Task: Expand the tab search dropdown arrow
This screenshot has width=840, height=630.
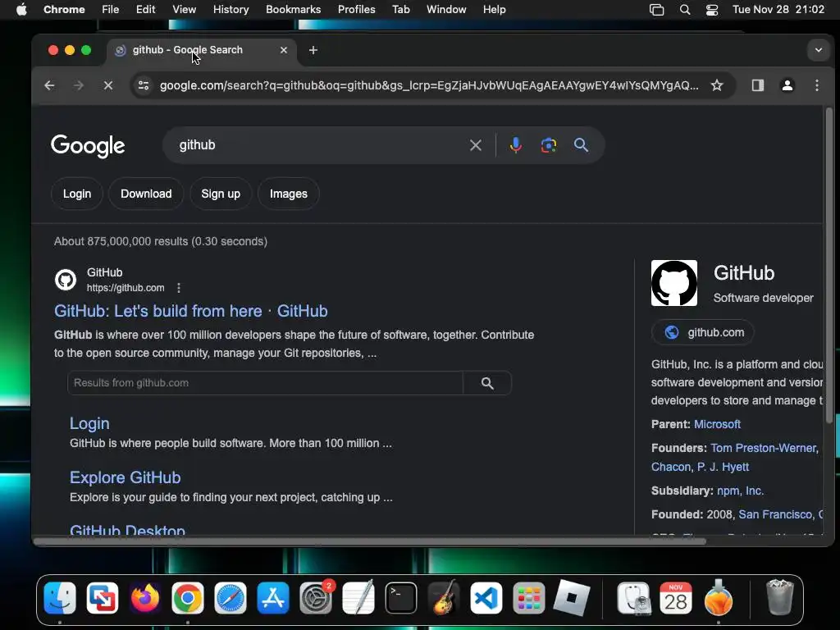Action: pyautogui.click(x=819, y=50)
